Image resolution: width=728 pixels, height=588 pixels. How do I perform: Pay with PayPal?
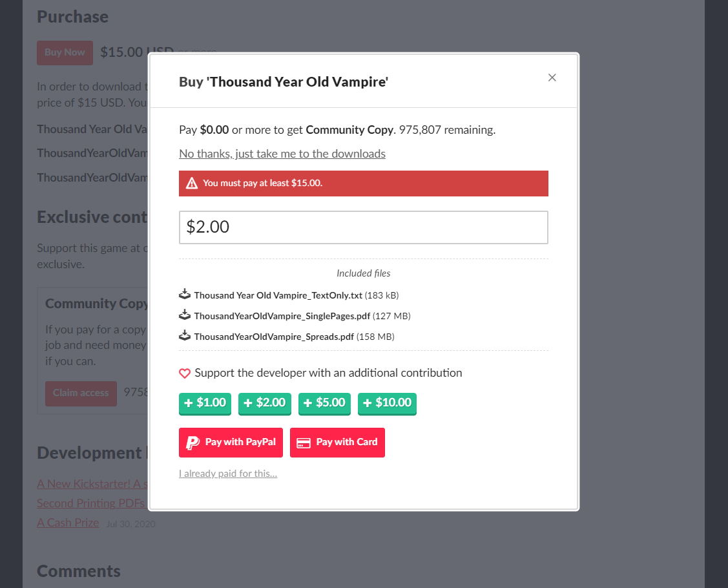231,443
